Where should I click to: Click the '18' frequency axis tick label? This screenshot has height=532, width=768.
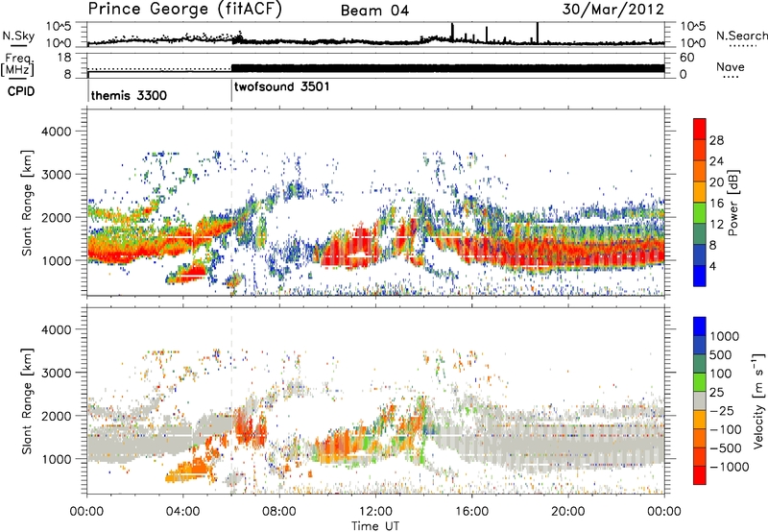pyautogui.click(x=64, y=58)
